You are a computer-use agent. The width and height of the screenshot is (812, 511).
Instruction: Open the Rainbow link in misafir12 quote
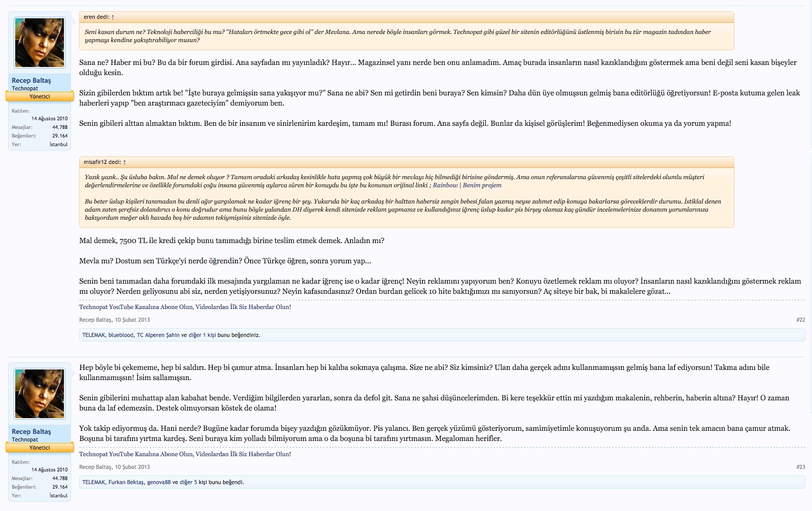(x=445, y=185)
